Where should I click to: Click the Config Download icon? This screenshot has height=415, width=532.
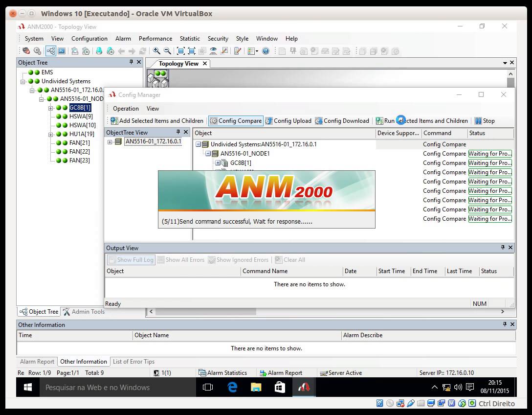coord(319,121)
